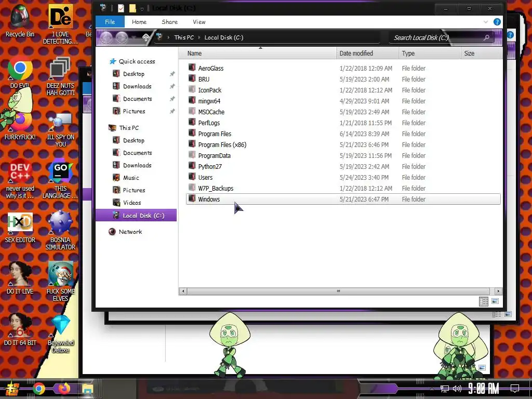This screenshot has width=532, height=399.
Task: Expand the This PC breadcrumb arrow
Action: coord(199,37)
